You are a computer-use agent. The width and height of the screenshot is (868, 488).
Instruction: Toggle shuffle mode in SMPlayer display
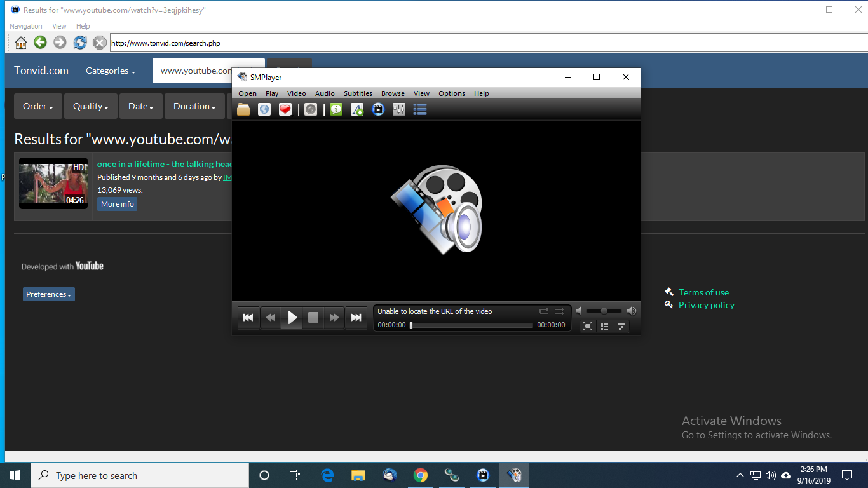coord(559,311)
